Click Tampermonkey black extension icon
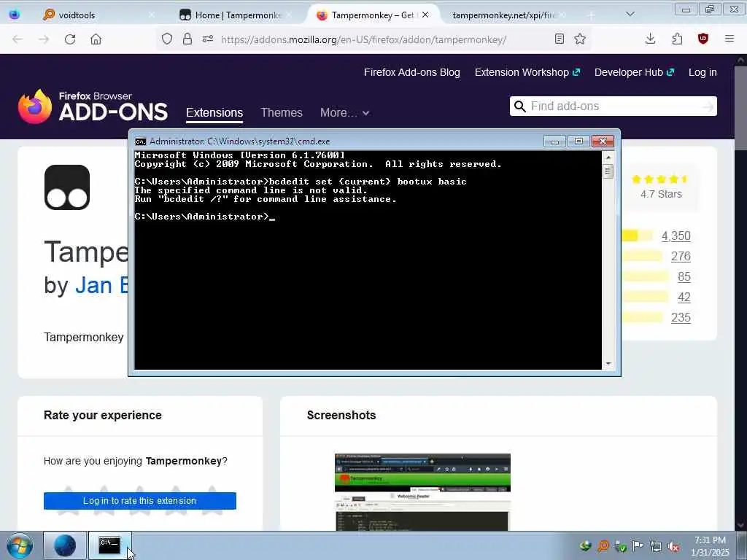The image size is (747, 560). point(67,187)
